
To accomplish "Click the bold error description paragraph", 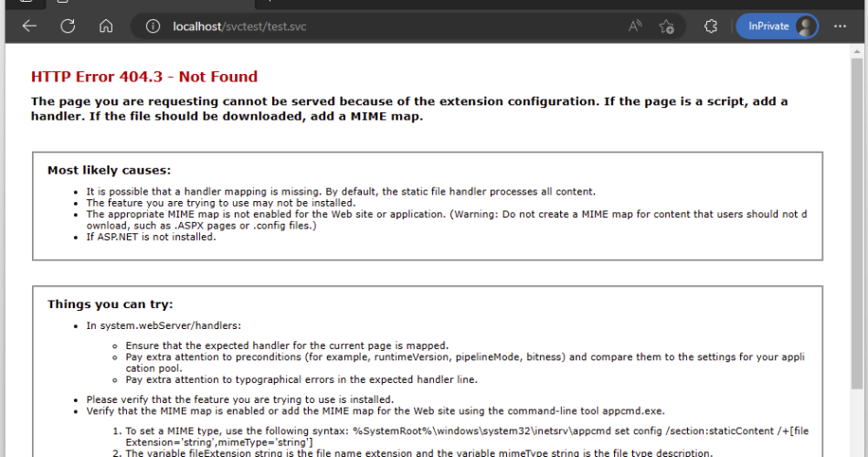I will (408, 109).
